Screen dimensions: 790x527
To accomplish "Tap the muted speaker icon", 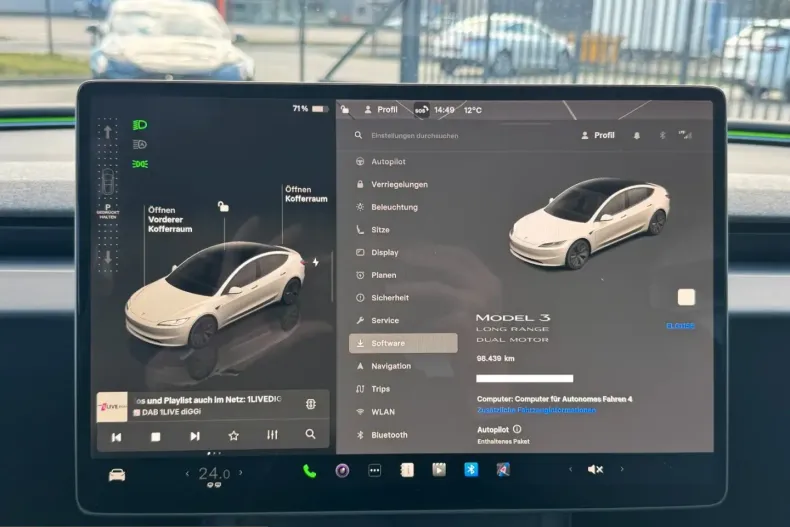I will [596, 469].
